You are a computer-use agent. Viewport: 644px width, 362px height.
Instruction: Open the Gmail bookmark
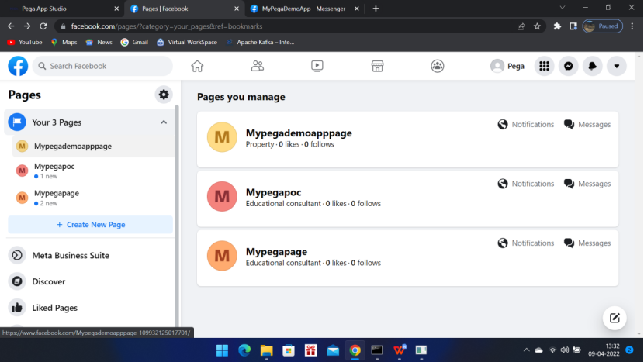(134, 43)
